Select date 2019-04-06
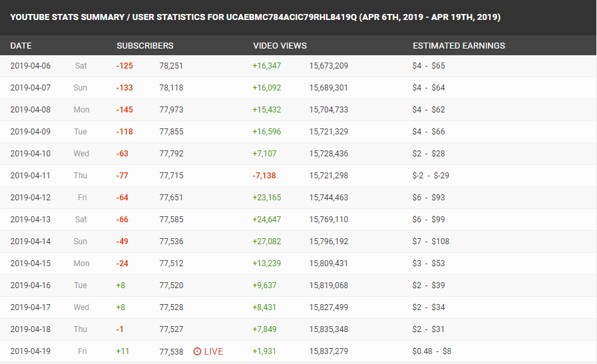 click(31, 66)
